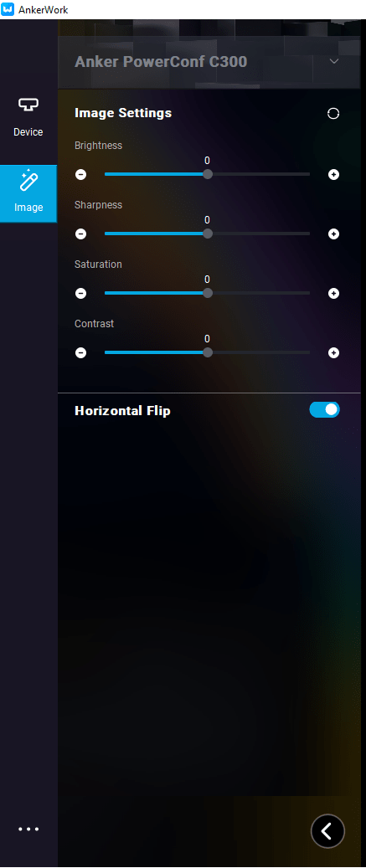Open the three-dots more menu
366x868 pixels.
28,829
